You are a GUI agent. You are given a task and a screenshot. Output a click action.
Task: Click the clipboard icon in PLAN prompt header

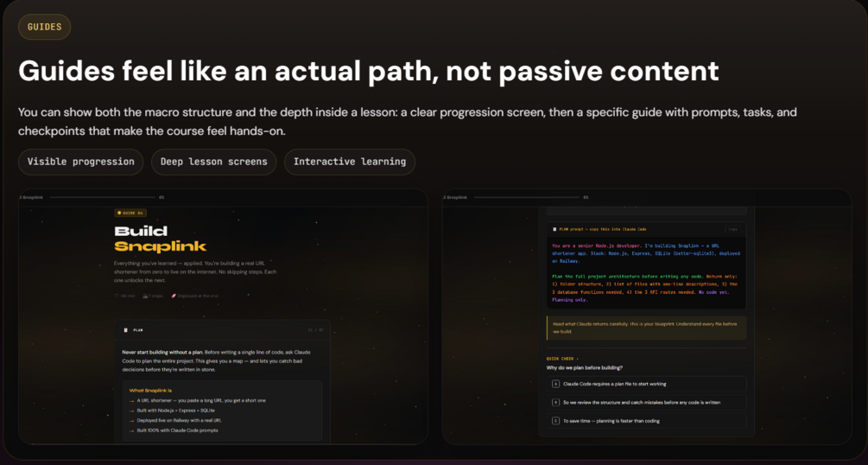point(554,229)
